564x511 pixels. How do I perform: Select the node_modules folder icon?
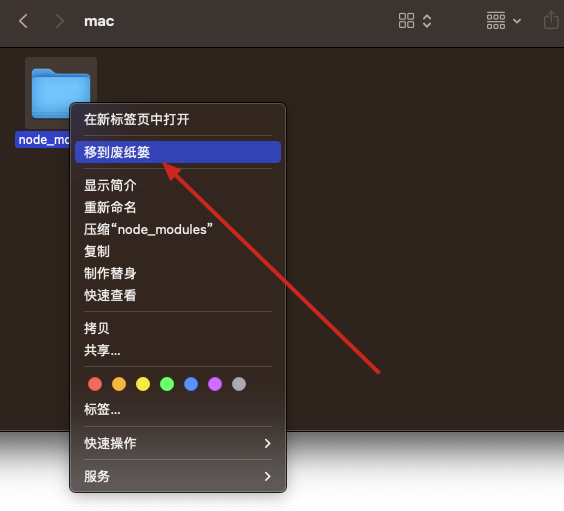61,93
